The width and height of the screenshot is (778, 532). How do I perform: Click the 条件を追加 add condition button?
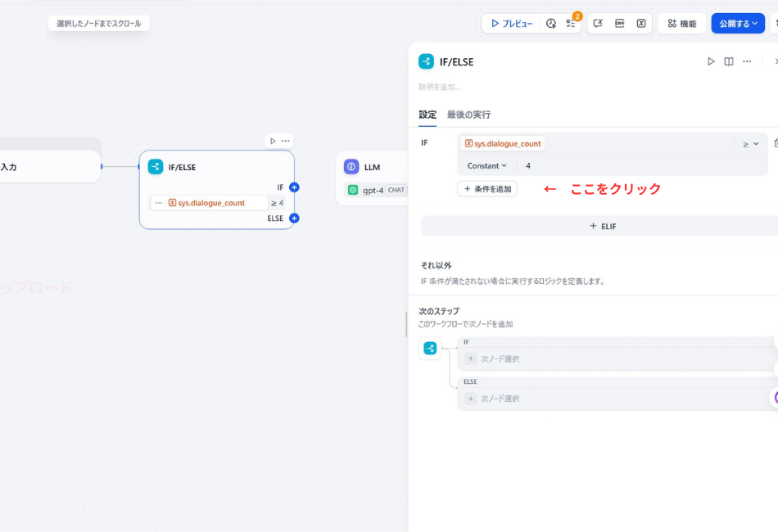point(488,189)
